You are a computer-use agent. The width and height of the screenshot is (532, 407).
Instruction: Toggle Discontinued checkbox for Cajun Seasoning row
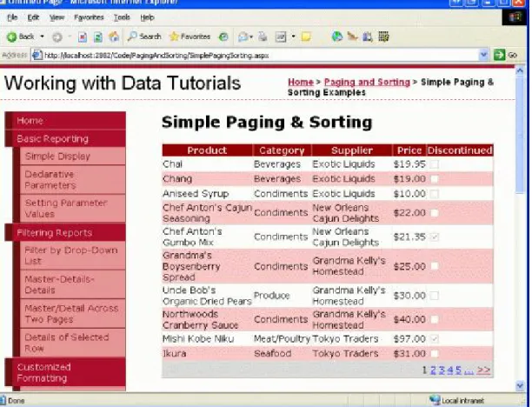[434, 213]
